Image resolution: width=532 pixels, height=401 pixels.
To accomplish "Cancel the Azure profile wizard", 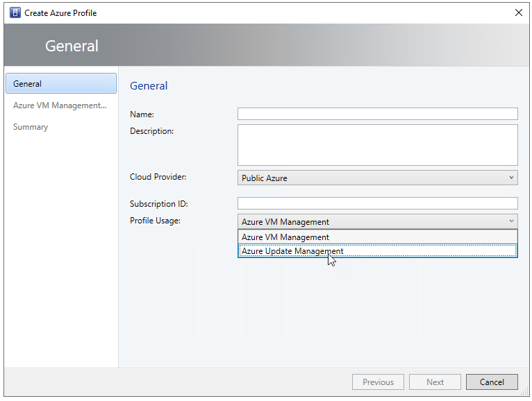I will pos(492,382).
